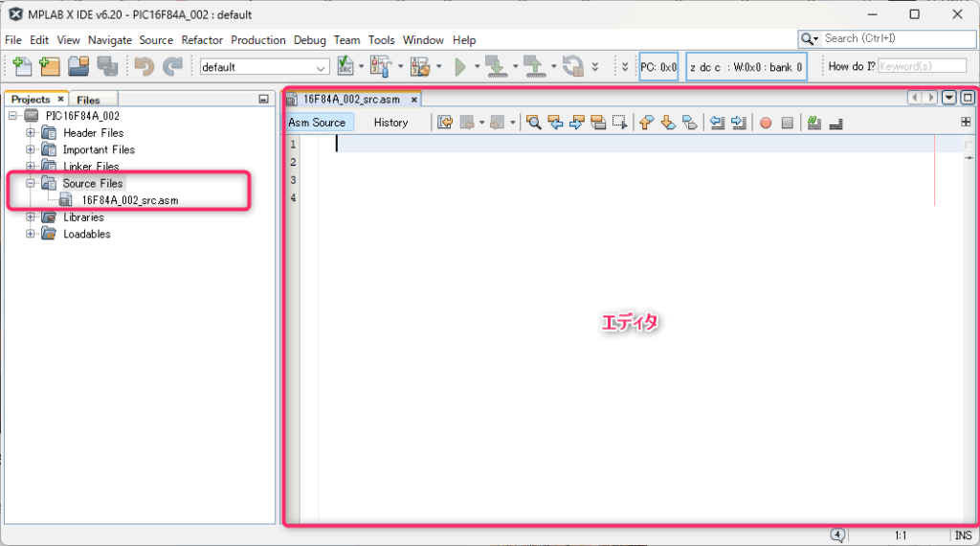Click the How do I keyword field

(x=922, y=66)
